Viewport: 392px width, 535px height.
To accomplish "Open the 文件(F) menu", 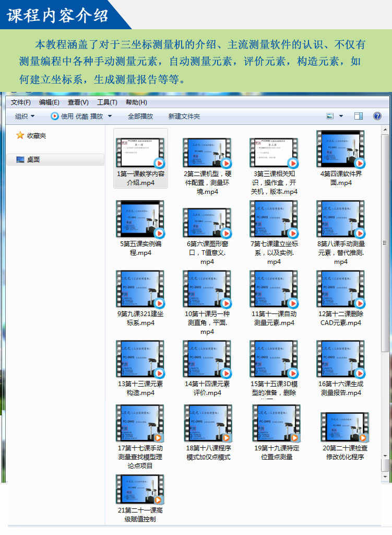I will pyautogui.click(x=20, y=102).
